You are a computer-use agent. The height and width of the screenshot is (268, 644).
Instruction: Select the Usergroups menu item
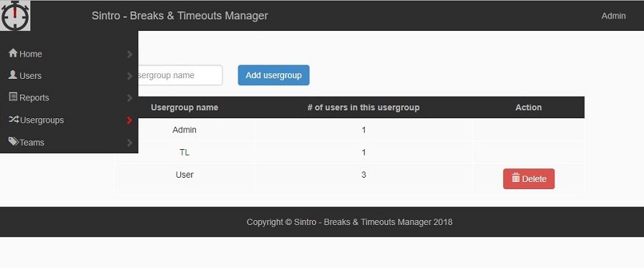click(x=69, y=120)
